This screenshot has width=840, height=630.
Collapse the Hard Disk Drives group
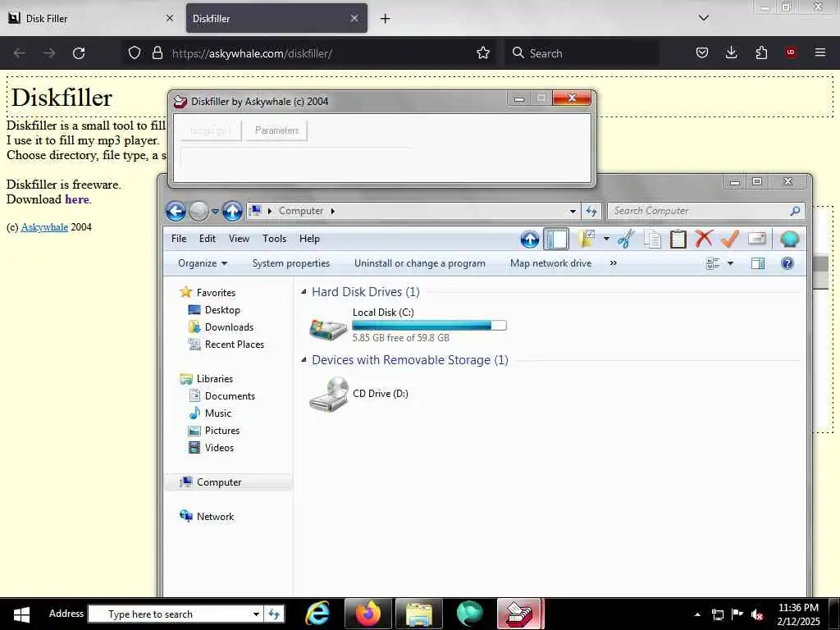(x=304, y=292)
